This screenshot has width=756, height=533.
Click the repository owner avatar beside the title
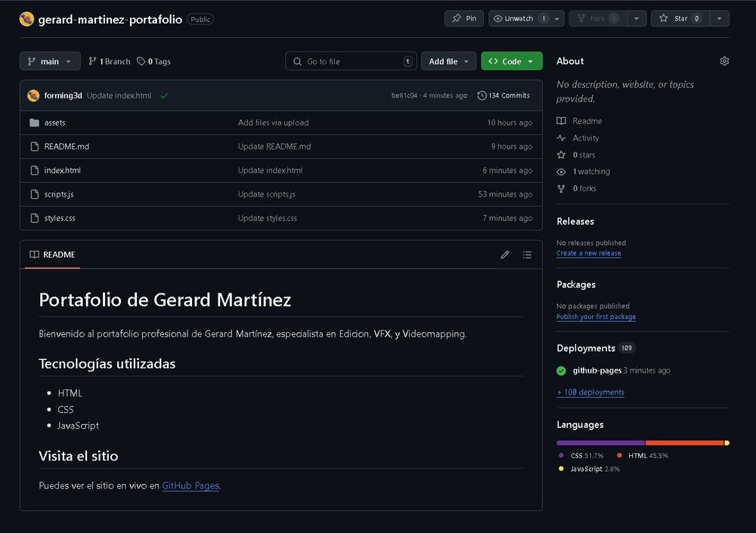26,19
